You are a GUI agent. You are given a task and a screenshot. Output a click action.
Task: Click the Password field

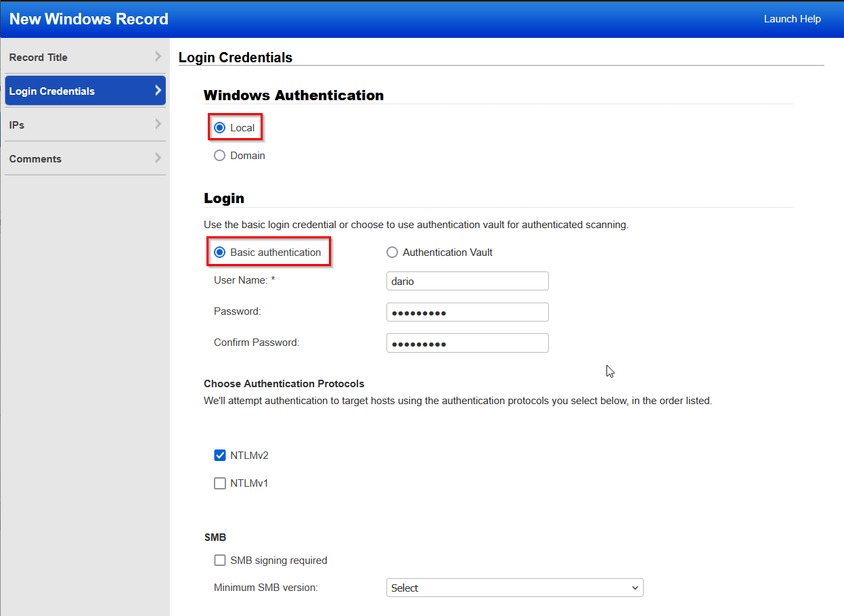click(467, 312)
